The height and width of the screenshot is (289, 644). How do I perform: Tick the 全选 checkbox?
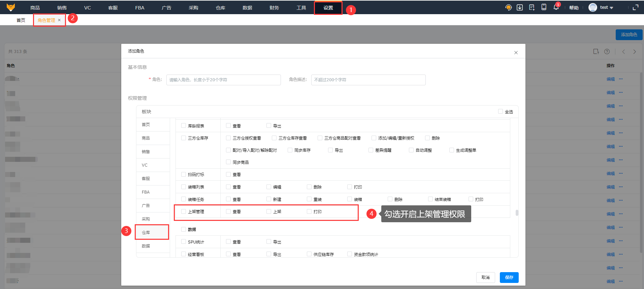click(x=501, y=112)
